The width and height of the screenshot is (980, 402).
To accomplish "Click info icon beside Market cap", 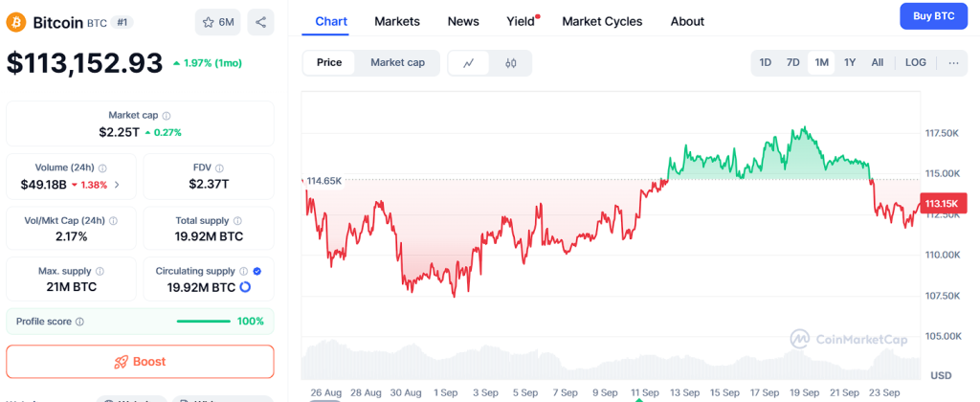I will point(167,116).
